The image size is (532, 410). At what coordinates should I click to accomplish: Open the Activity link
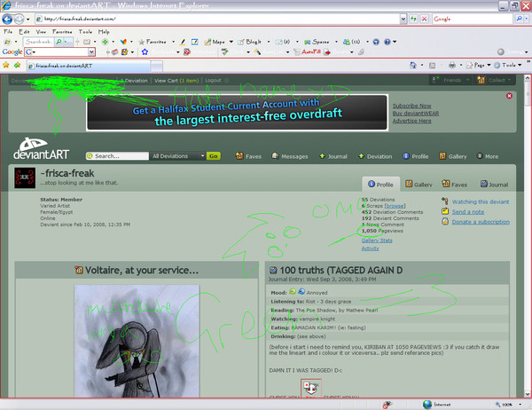pyautogui.click(x=370, y=248)
